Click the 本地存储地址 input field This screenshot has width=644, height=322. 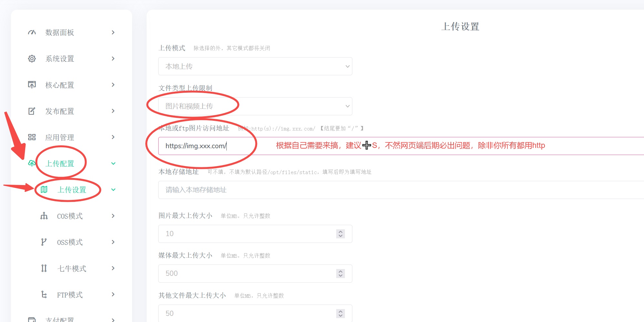point(255,190)
